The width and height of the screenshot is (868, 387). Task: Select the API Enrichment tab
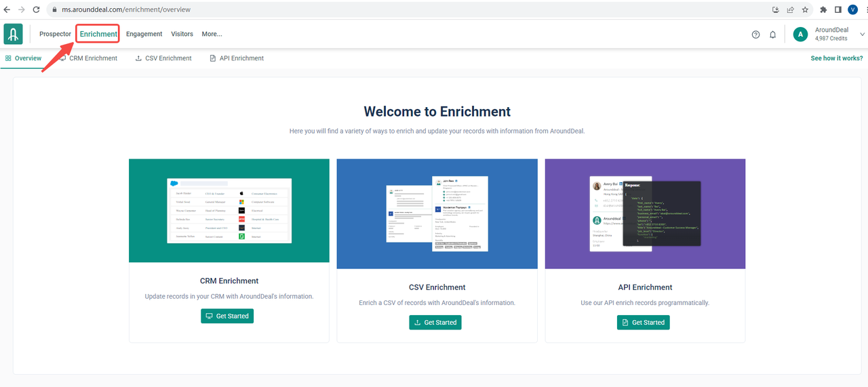click(x=237, y=58)
